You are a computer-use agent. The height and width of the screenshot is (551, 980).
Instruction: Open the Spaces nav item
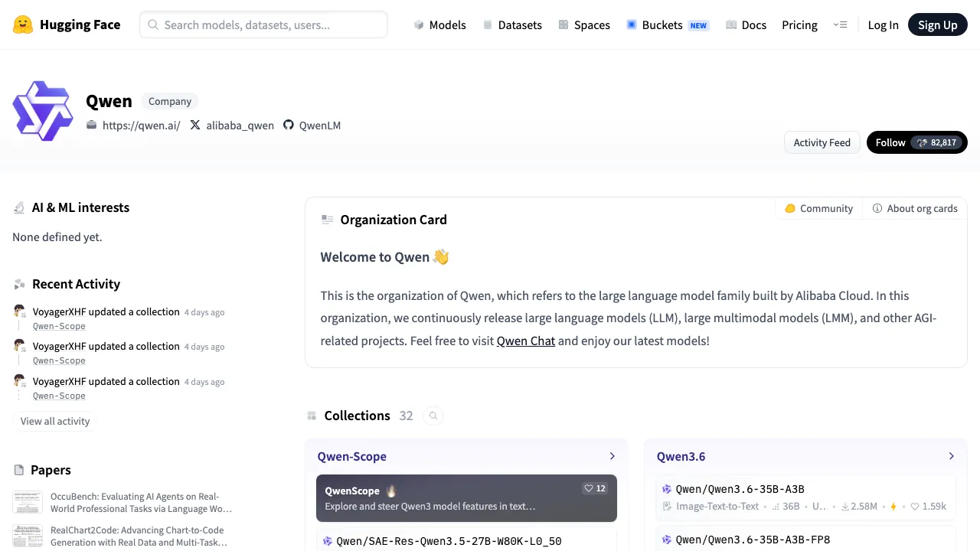584,24
